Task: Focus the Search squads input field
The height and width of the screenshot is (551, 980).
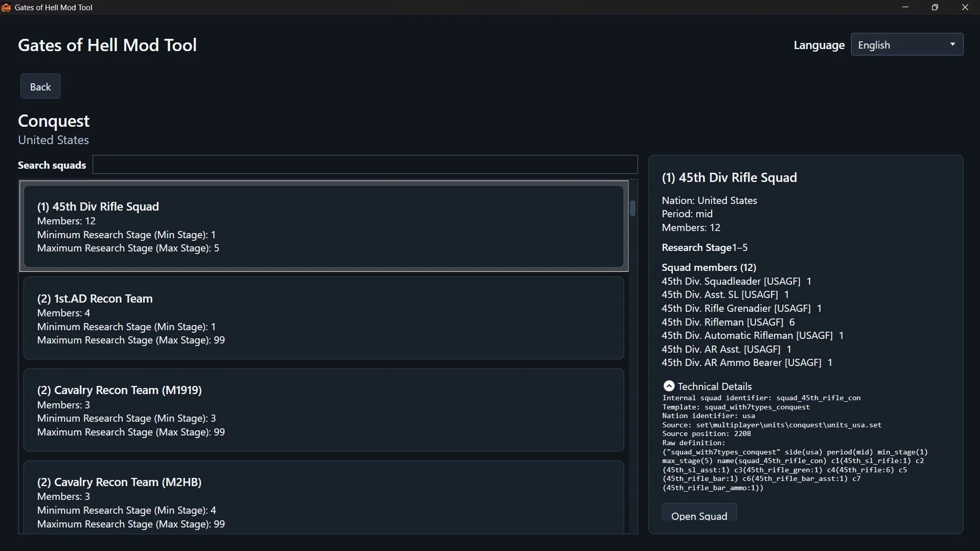Action: click(x=365, y=165)
